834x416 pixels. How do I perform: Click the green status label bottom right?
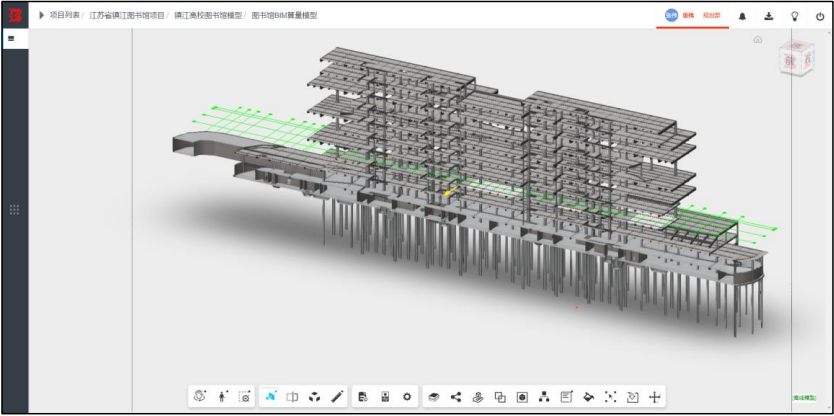click(804, 397)
